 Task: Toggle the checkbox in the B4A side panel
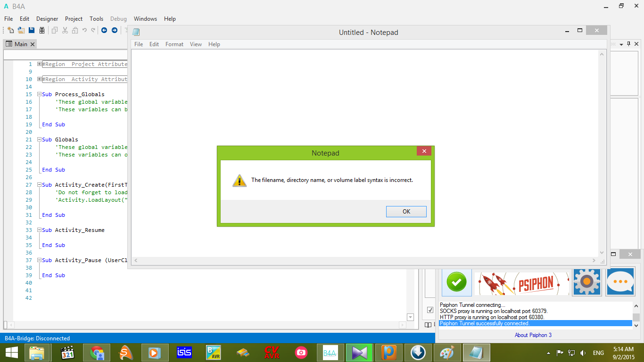click(x=430, y=310)
